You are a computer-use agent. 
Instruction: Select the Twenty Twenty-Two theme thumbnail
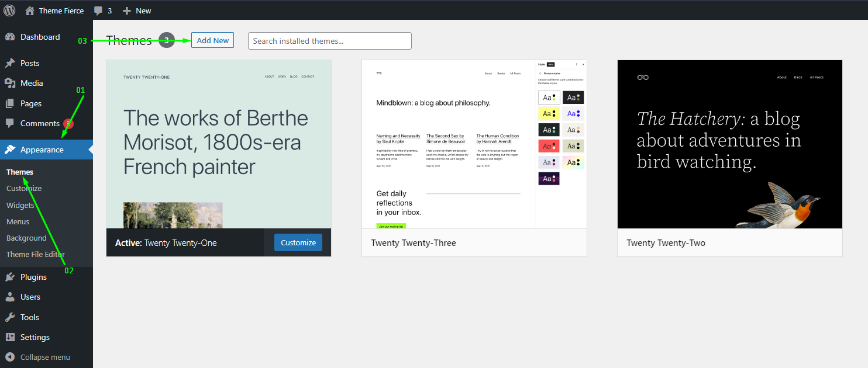pos(729,144)
